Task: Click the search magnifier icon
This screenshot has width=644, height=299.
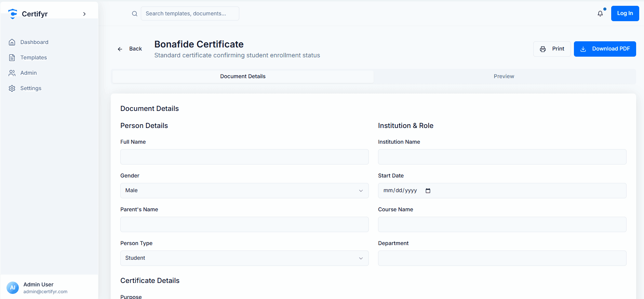Action: [x=135, y=14]
